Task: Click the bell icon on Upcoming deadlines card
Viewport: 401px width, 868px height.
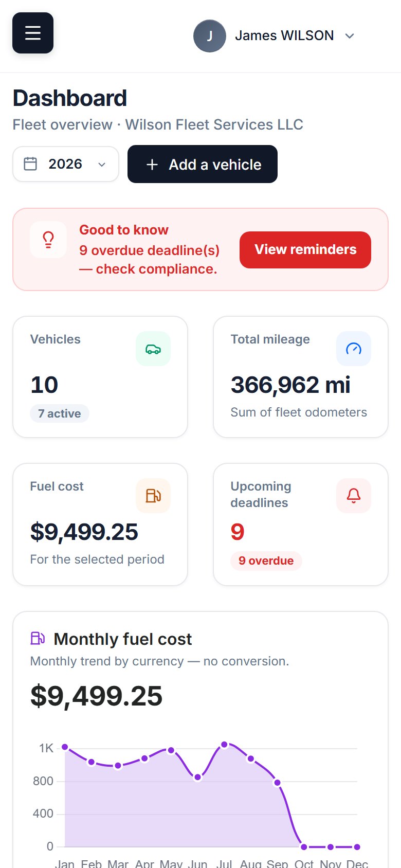Action: [x=354, y=496]
